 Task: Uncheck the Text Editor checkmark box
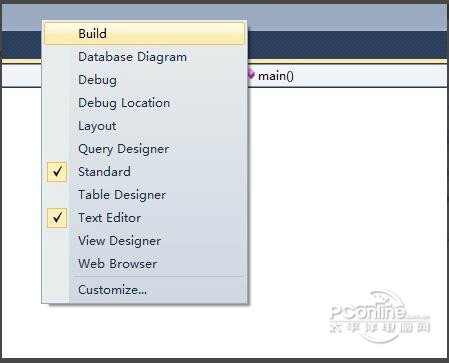pyautogui.click(x=57, y=218)
